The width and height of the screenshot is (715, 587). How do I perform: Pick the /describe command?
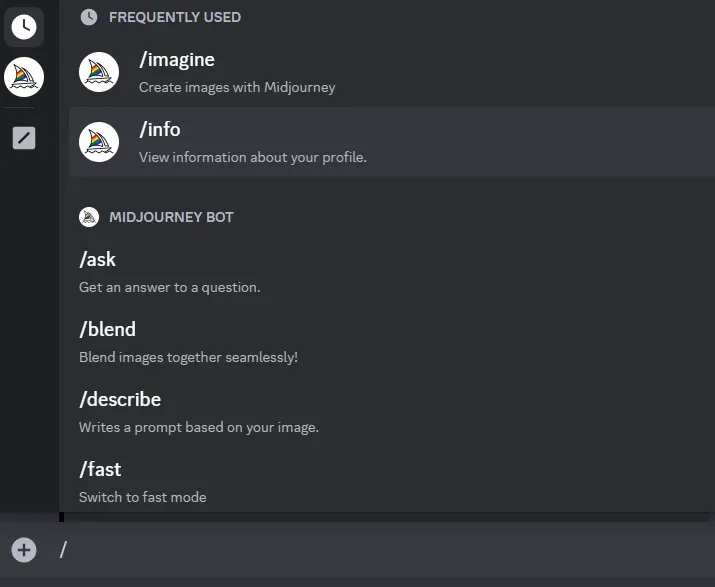[x=120, y=400]
